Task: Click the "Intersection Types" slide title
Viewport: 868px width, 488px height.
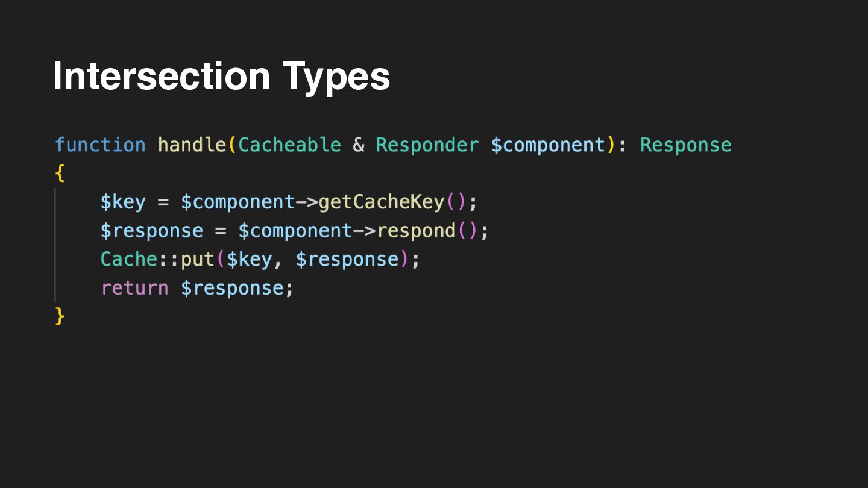Action: pyautogui.click(x=221, y=77)
